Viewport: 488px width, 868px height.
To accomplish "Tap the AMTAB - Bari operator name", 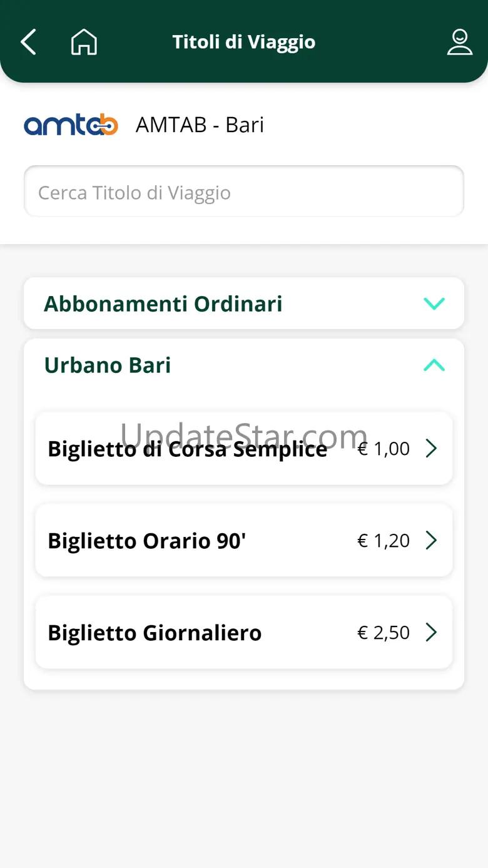I will pyautogui.click(x=200, y=125).
